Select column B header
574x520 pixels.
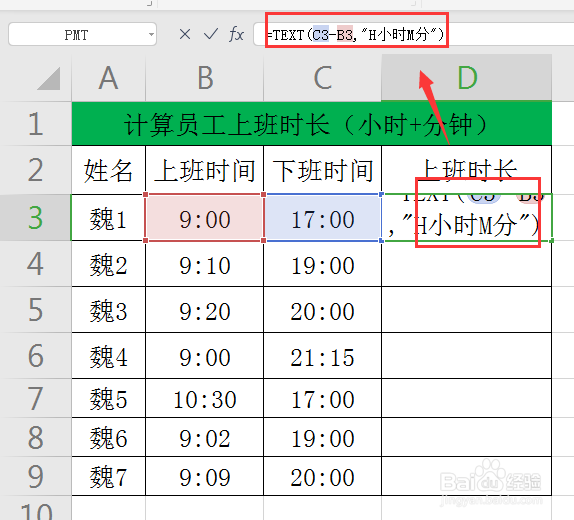[x=204, y=78]
